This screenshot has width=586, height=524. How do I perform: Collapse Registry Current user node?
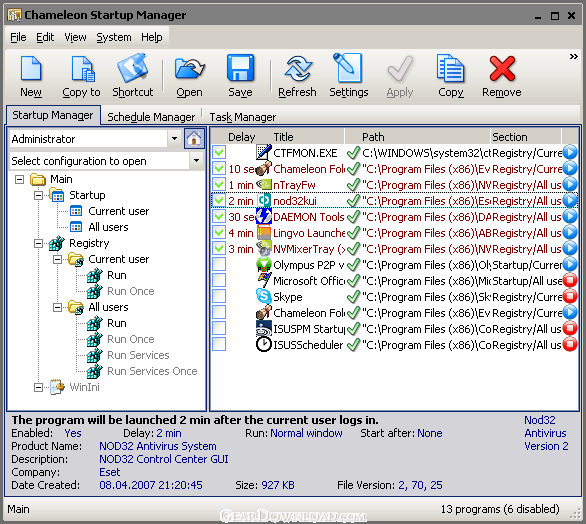(x=58, y=259)
